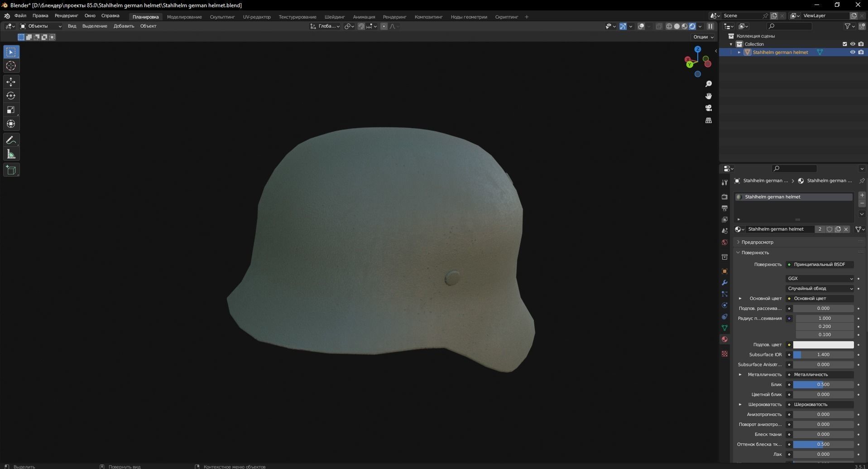Add a new workspace with plus tab
The image size is (868, 469).
527,17
